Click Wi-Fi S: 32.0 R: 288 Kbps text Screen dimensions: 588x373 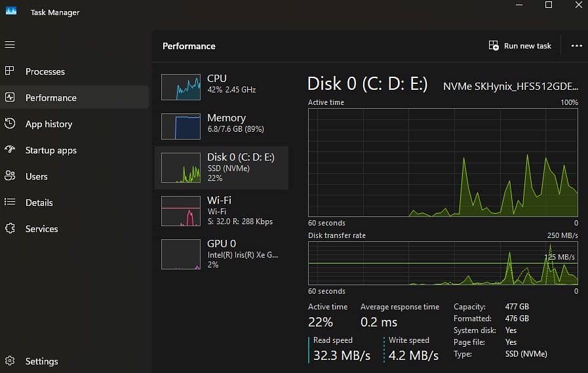(240, 221)
